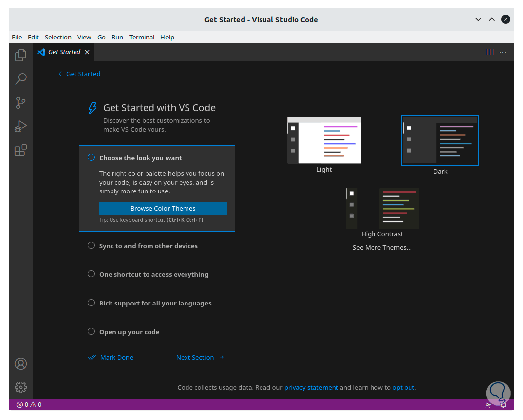Select 'Sync to and from other devices' circle

91,245
